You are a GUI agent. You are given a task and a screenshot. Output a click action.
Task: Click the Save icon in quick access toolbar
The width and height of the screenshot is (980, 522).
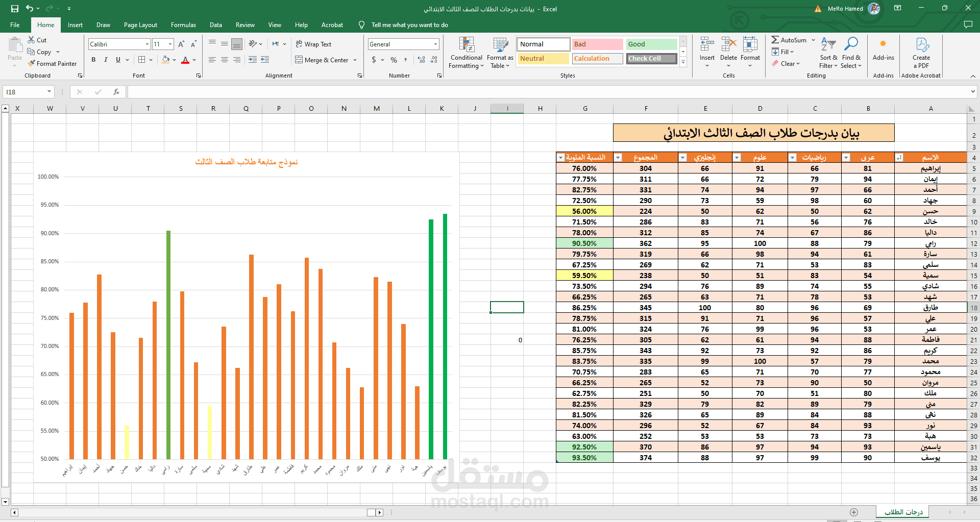click(x=15, y=9)
